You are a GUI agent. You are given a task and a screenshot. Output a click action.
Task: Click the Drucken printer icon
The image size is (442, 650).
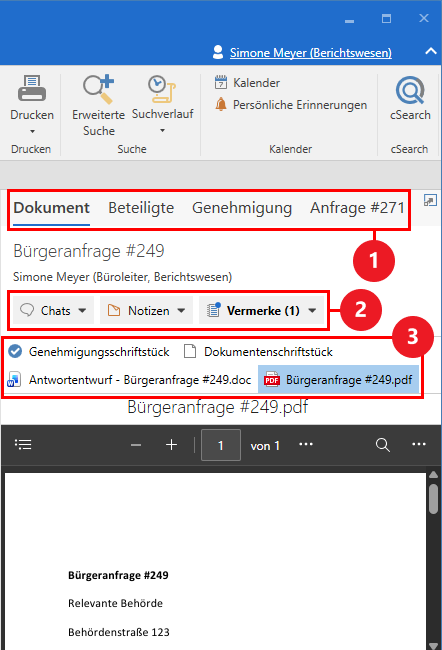pyautogui.click(x=32, y=88)
